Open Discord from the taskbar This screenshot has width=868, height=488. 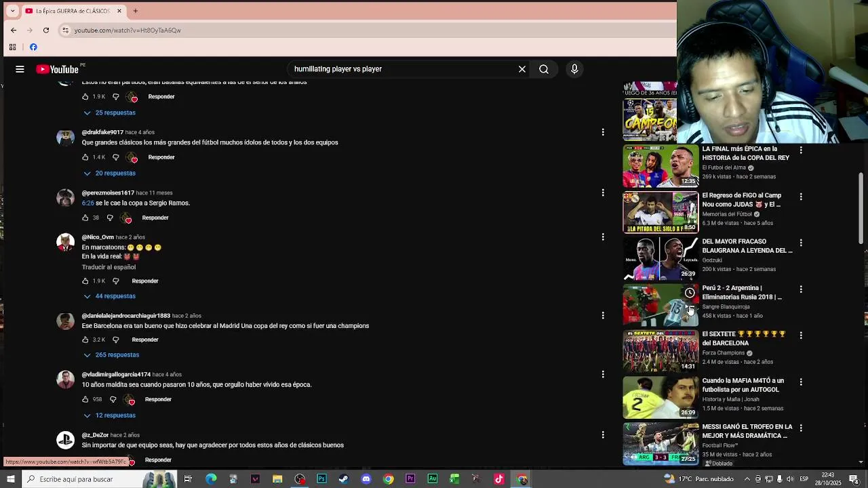coord(366,479)
